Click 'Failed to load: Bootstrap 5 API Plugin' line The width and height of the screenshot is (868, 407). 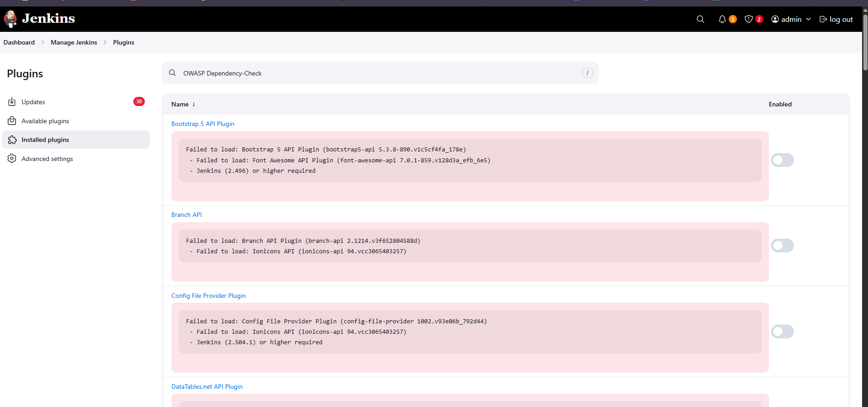coord(326,149)
